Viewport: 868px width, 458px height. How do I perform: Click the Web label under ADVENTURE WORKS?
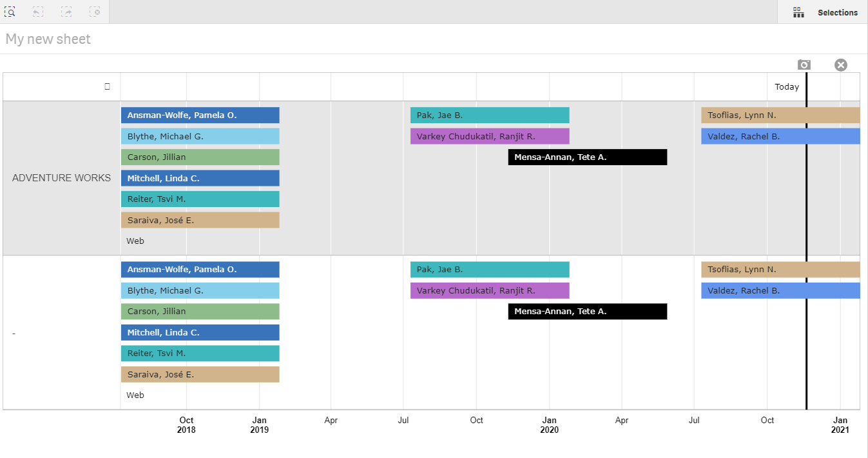click(135, 241)
